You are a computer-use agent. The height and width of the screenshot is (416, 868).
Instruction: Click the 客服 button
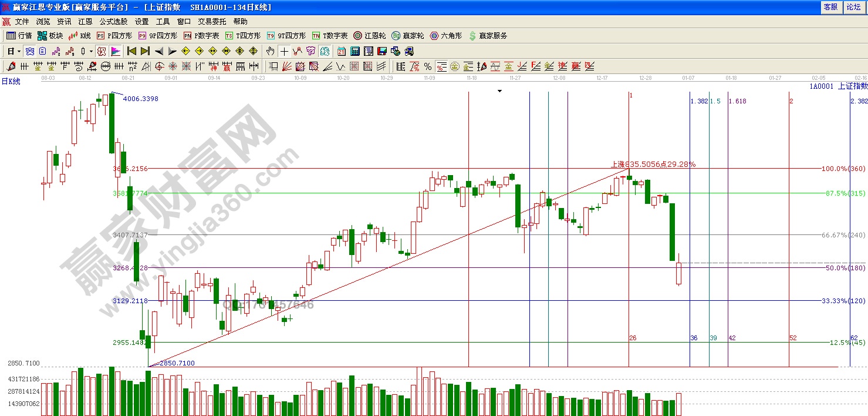pos(830,7)
